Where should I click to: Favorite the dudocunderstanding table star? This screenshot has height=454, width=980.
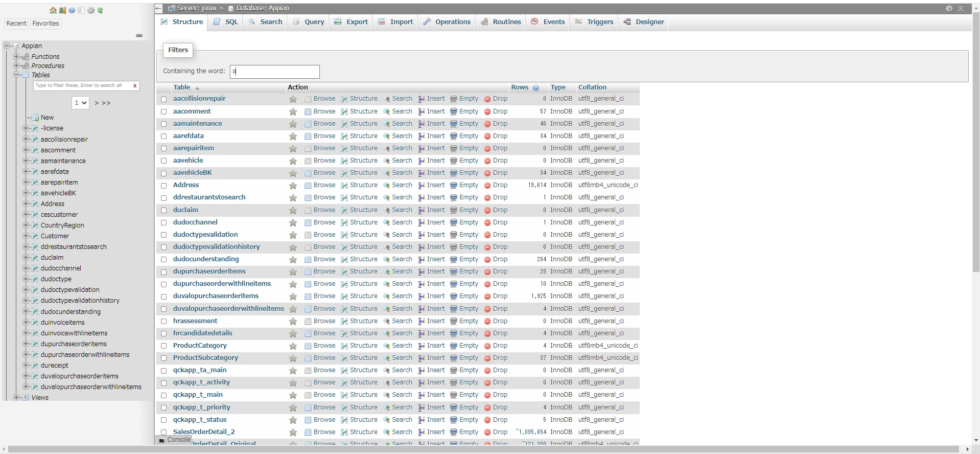tap(293, 260)
